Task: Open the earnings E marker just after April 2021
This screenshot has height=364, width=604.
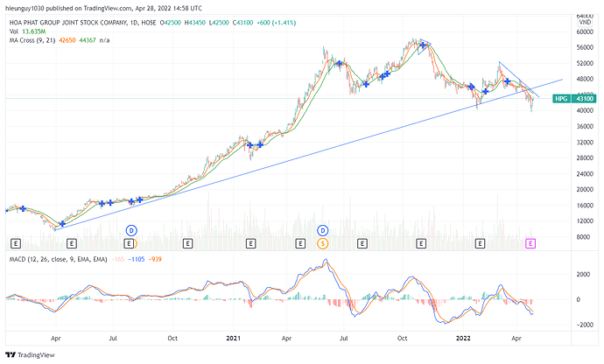Action: click(300, 243)
